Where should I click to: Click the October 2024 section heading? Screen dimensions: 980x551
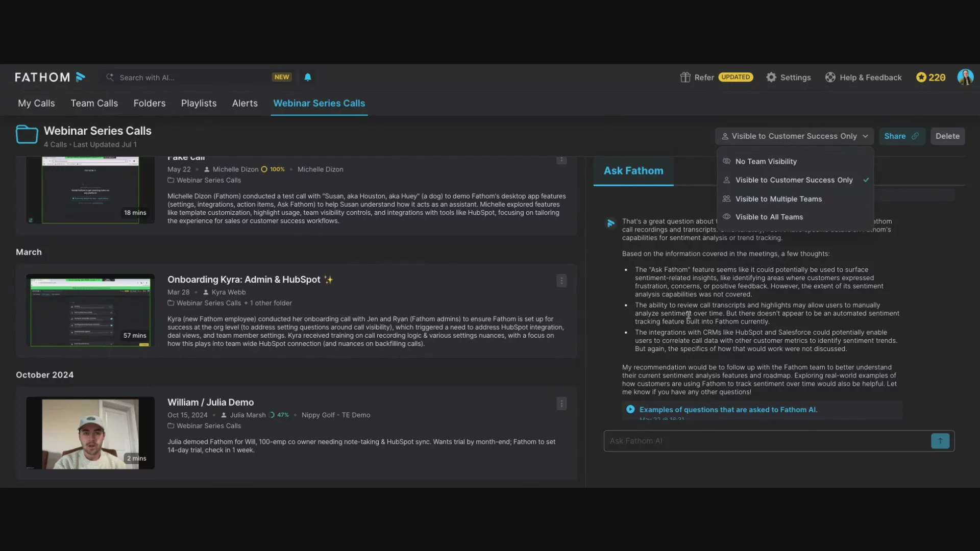pyautogui.click(x=45, y=375)
